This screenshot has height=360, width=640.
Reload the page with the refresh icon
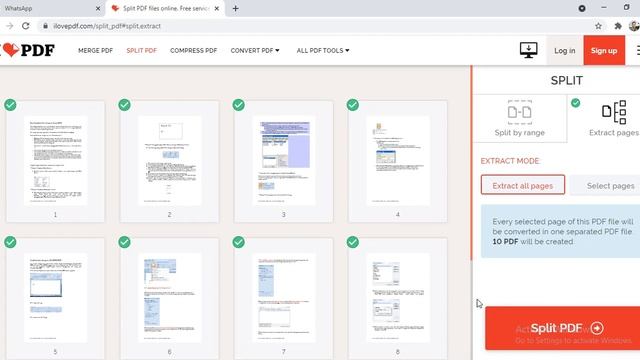click(x=26, y=26)
